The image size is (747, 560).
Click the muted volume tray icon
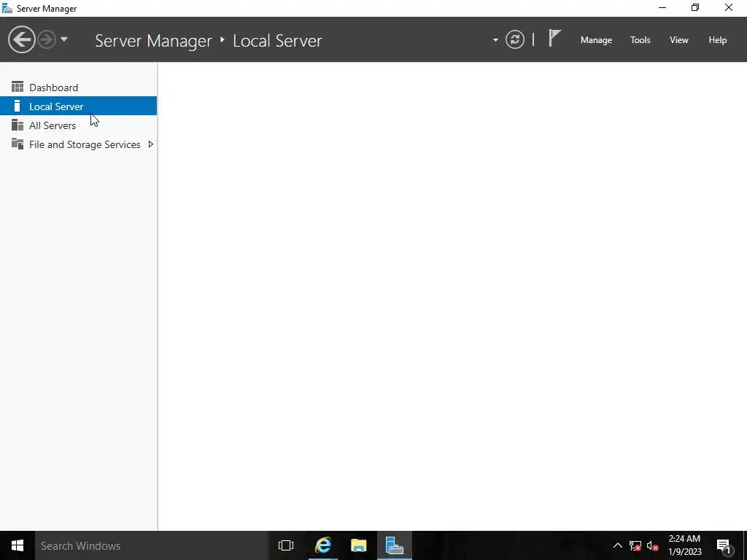point(653,545)
